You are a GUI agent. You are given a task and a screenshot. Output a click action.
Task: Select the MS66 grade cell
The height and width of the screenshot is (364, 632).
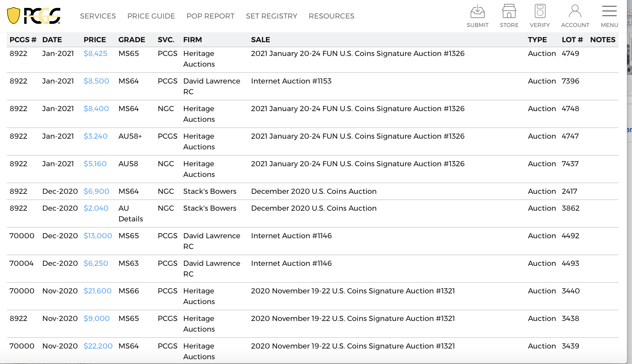(129, 291)
